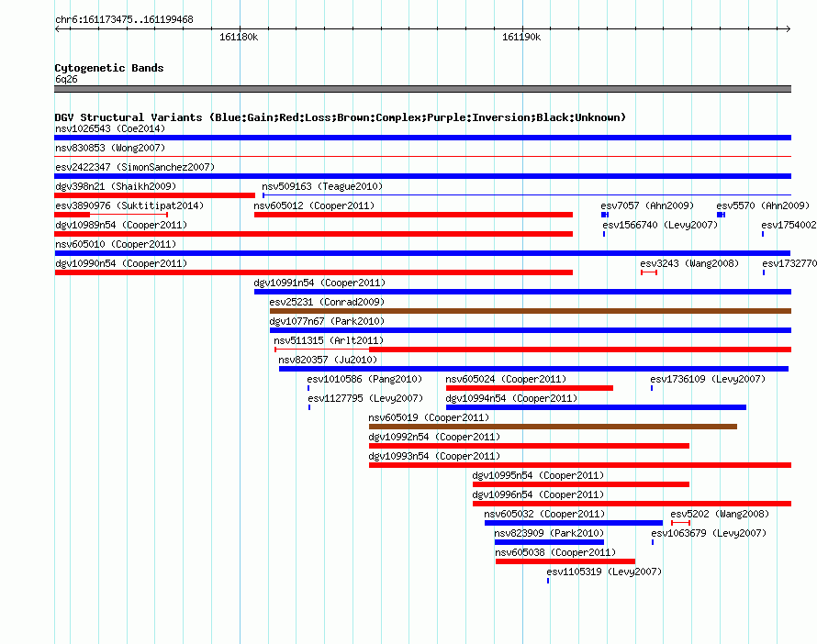Click the thin red line of nsv830853

click(x=422, y=156)
